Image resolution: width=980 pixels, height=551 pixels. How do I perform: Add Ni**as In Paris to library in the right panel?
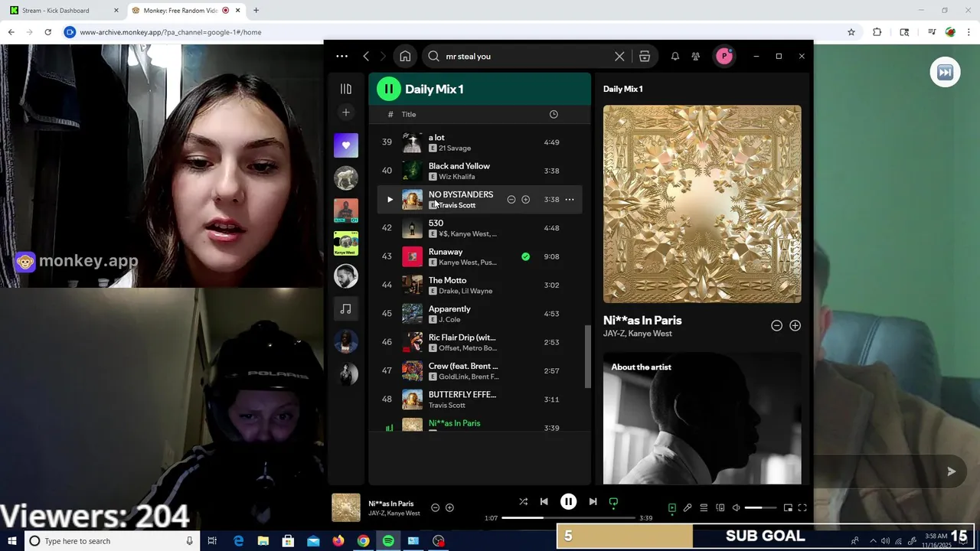coord(795,325)
